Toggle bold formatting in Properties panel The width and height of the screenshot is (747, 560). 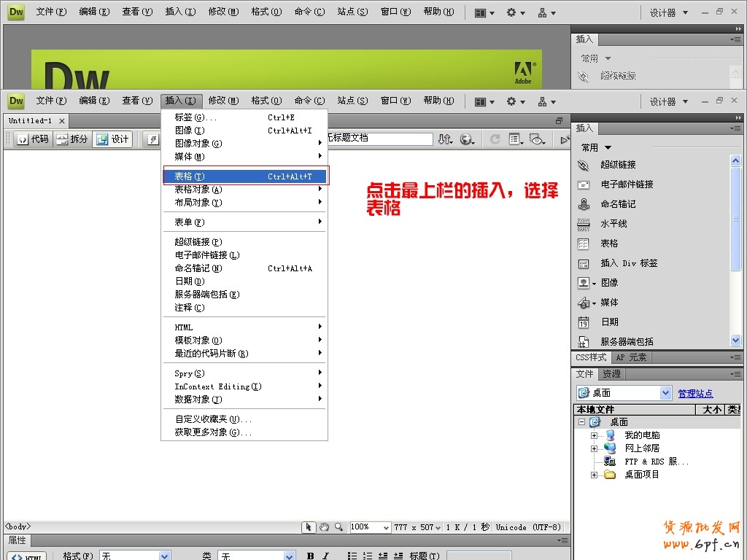pyautogui.click(x=309, y=555)
